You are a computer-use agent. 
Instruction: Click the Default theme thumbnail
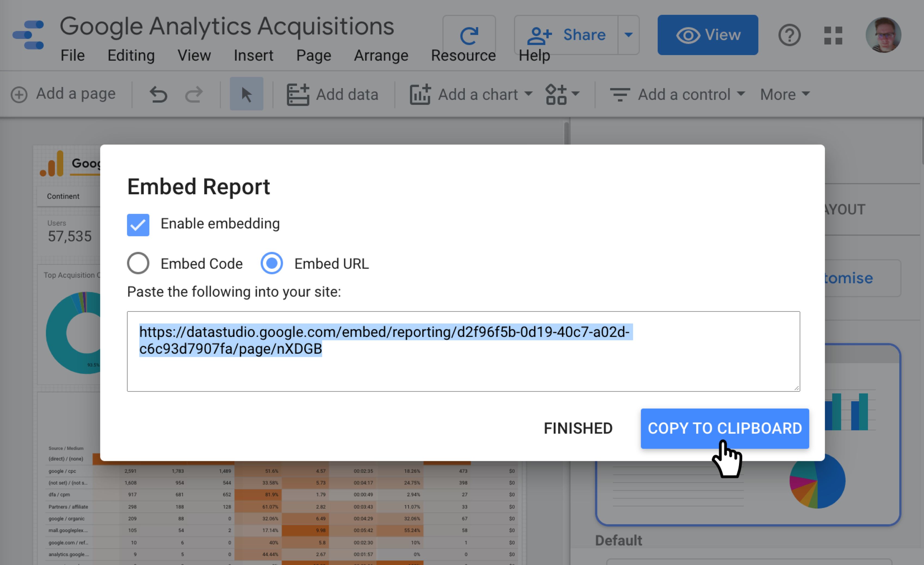click(x=748, y=435)
